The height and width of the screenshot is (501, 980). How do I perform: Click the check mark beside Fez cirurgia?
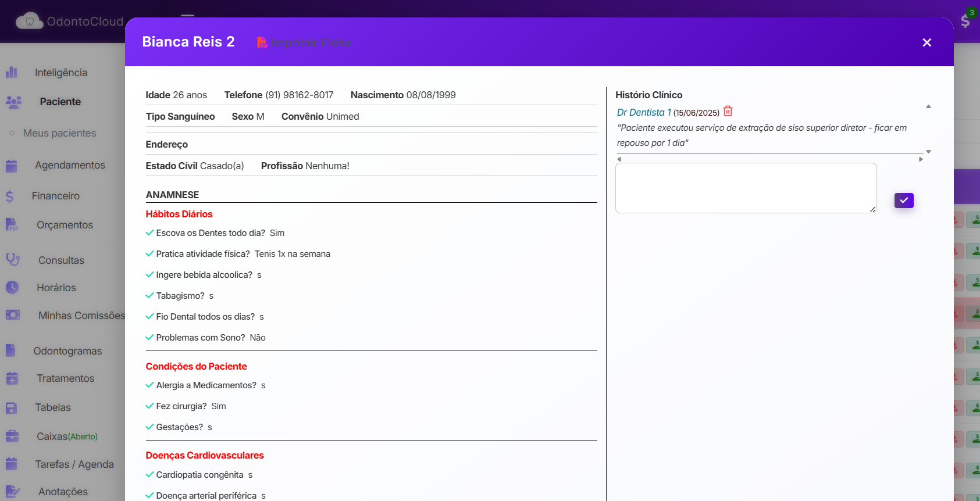149,406
